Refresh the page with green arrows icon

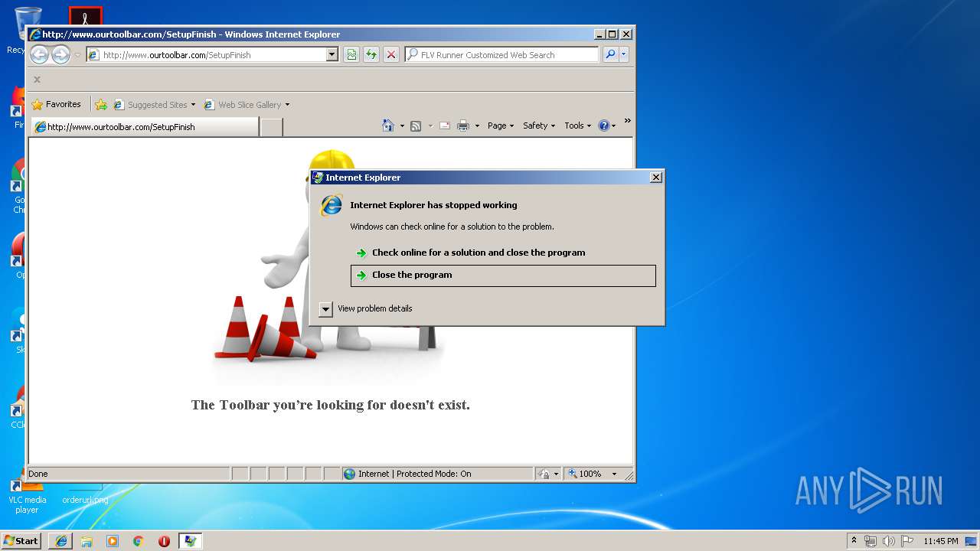(x=371, y=54)
